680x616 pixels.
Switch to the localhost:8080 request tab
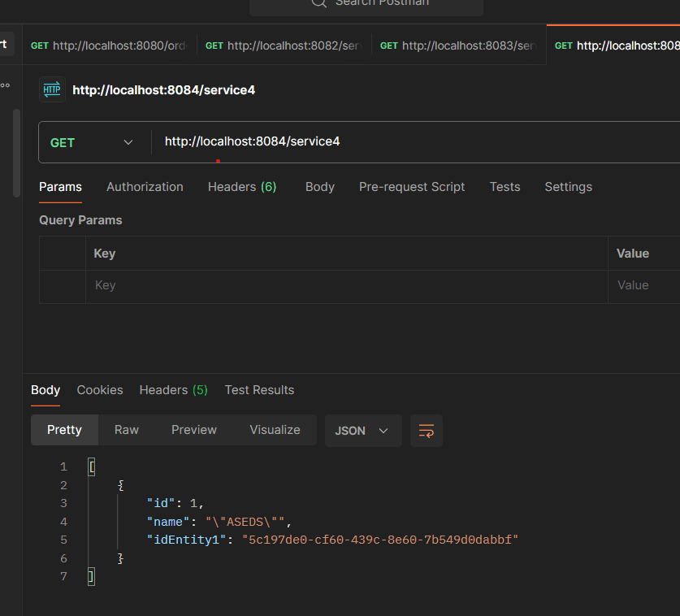109,46
